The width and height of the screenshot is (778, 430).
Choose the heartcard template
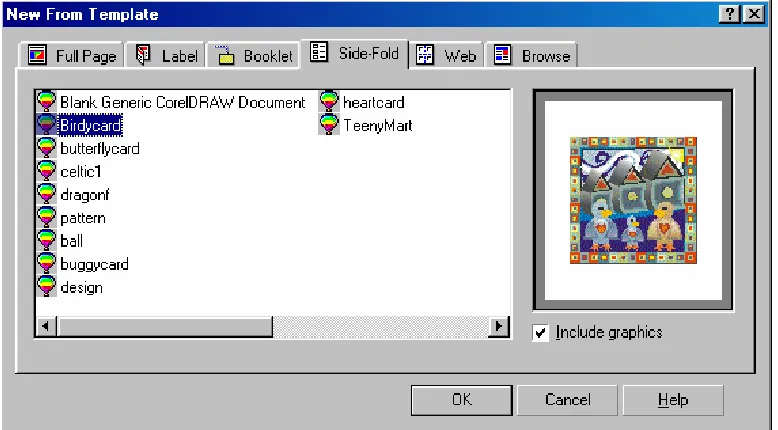[x=374, y=102]
